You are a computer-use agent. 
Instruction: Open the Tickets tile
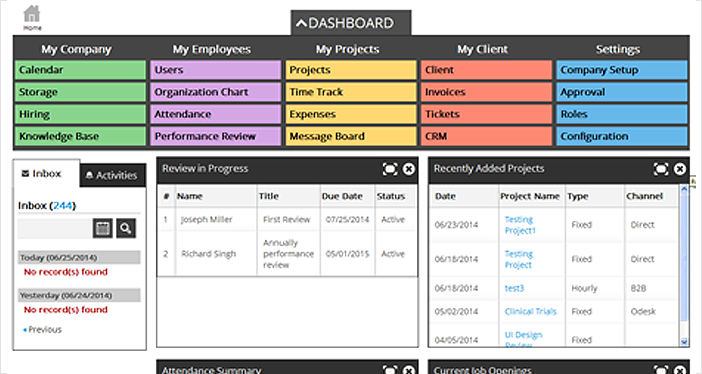(x=486, y=114)
